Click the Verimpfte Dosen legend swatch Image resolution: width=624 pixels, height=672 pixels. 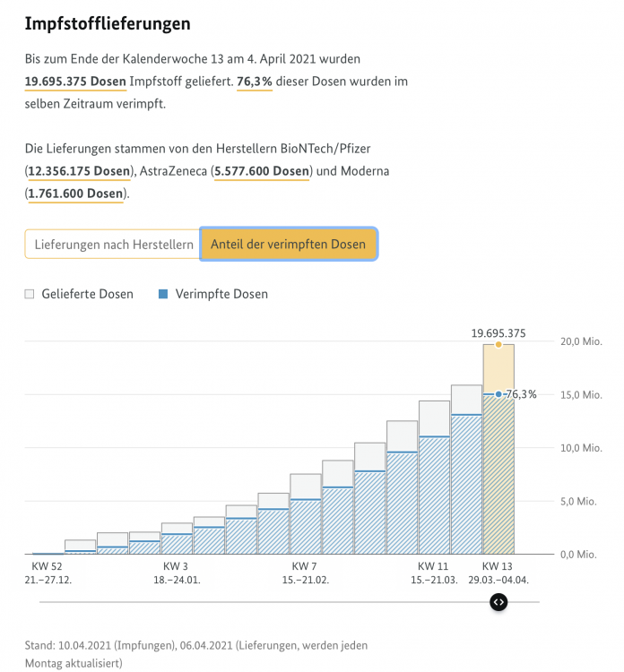pyautogui.click(x=163, y=294)
